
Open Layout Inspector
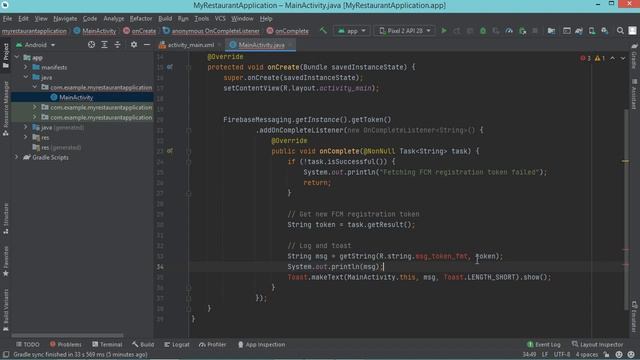tap(598, 344)
